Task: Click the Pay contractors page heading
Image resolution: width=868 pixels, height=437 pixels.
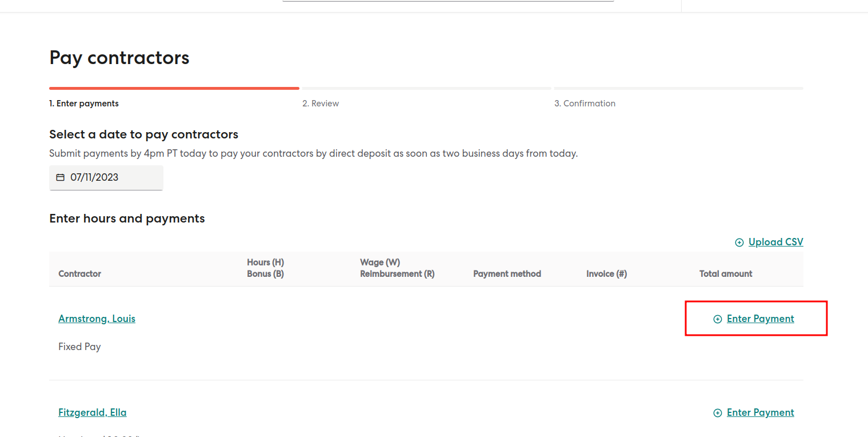Action: coord(119,58)
